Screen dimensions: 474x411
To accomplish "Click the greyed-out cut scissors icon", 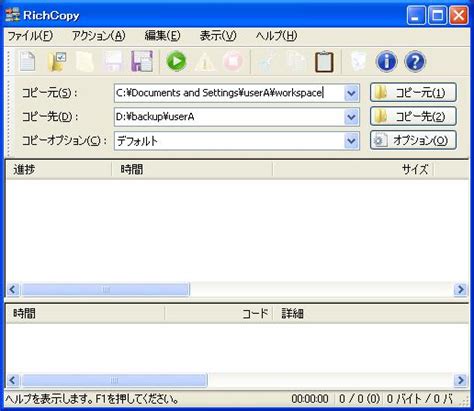I will 267,62.
